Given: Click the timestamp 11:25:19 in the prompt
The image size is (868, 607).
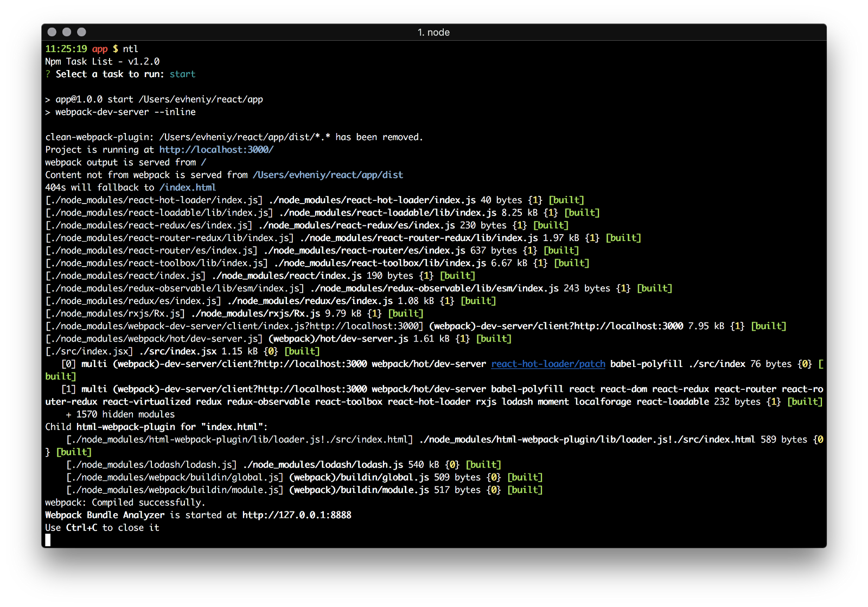Looking at the screenshot, I should [66, 49].
